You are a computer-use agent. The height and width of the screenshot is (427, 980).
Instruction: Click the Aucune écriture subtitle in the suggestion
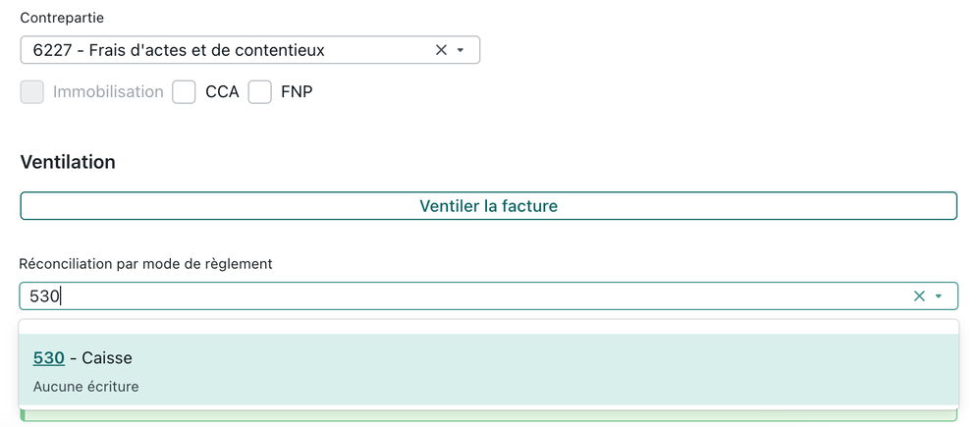point(86,387)
